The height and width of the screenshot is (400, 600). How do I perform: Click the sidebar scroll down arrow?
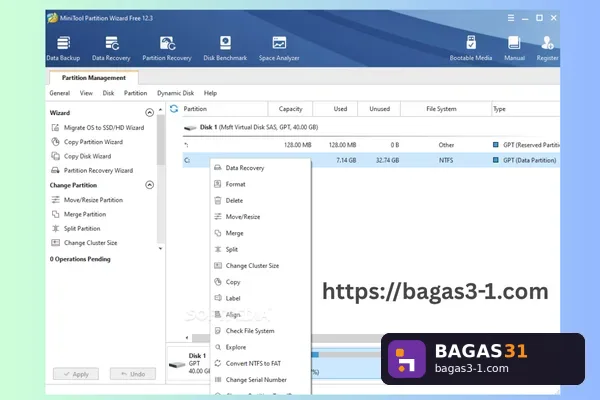coord(161,248)
